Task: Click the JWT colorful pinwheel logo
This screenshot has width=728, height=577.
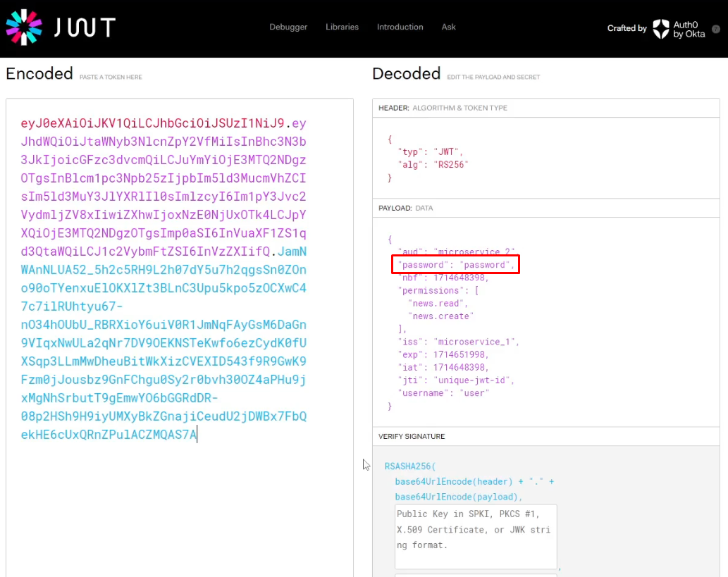Action: (24, 27)
